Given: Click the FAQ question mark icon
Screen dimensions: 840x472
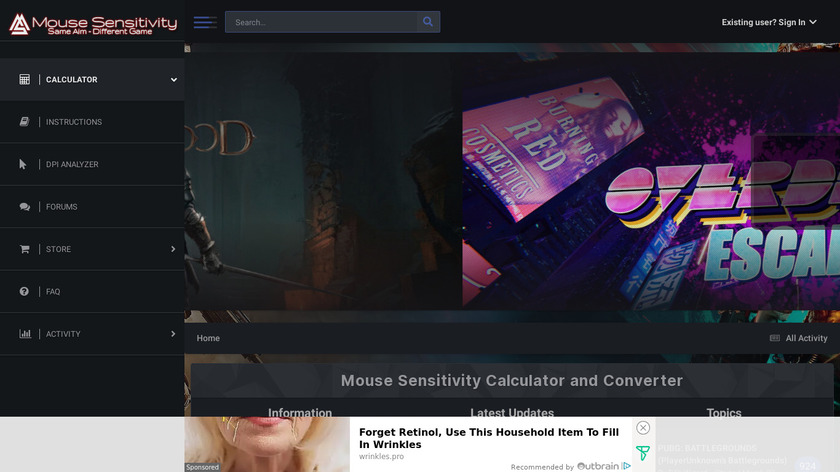Looking at the screenshot, I should (x=24, y=291).
